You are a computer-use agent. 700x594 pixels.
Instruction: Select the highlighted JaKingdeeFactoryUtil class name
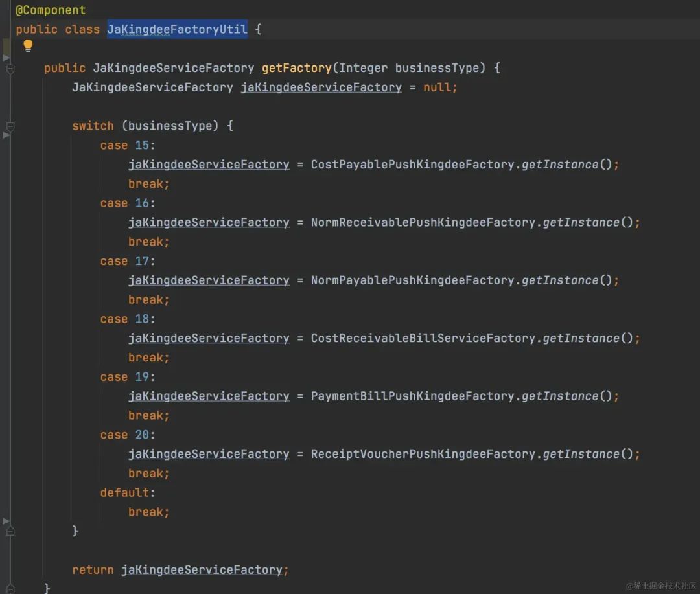point(177,29)
